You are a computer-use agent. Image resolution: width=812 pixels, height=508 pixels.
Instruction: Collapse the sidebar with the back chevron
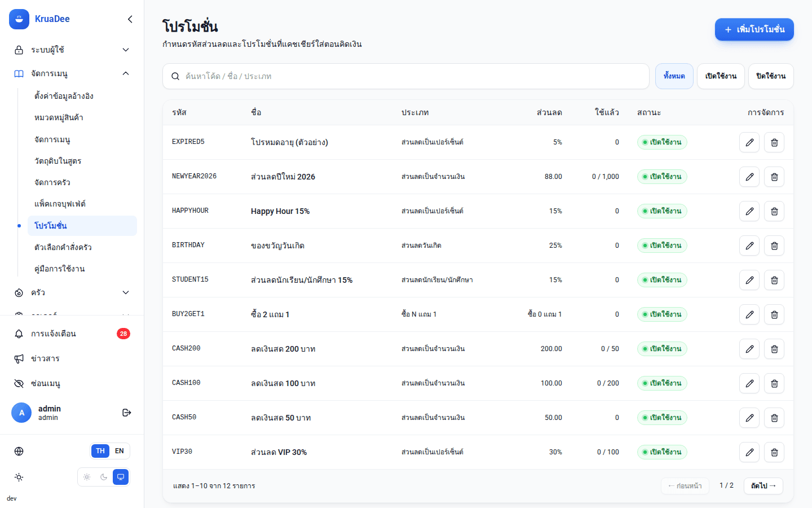tap(130, 19)
